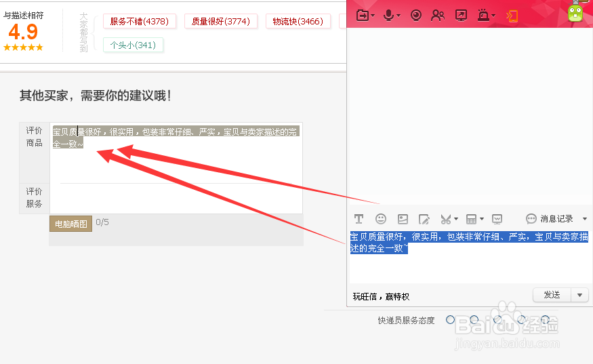593x364 pixels.
Task: Expand the arrow beside 消息记录
Action: tap(585, 219)
